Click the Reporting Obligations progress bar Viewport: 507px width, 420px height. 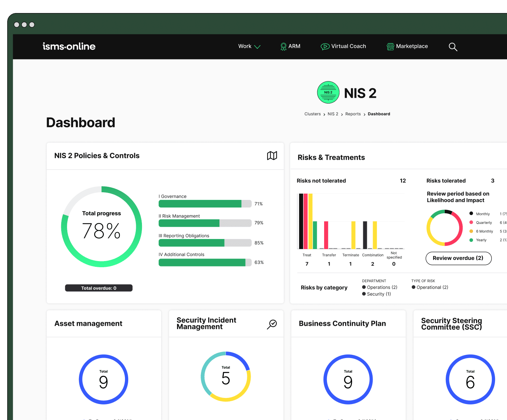tap(205, 243)
